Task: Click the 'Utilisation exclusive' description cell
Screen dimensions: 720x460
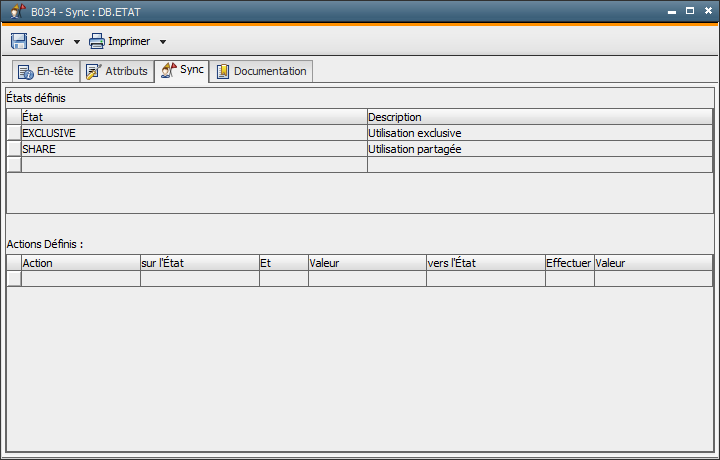Action: click(538, 133)
